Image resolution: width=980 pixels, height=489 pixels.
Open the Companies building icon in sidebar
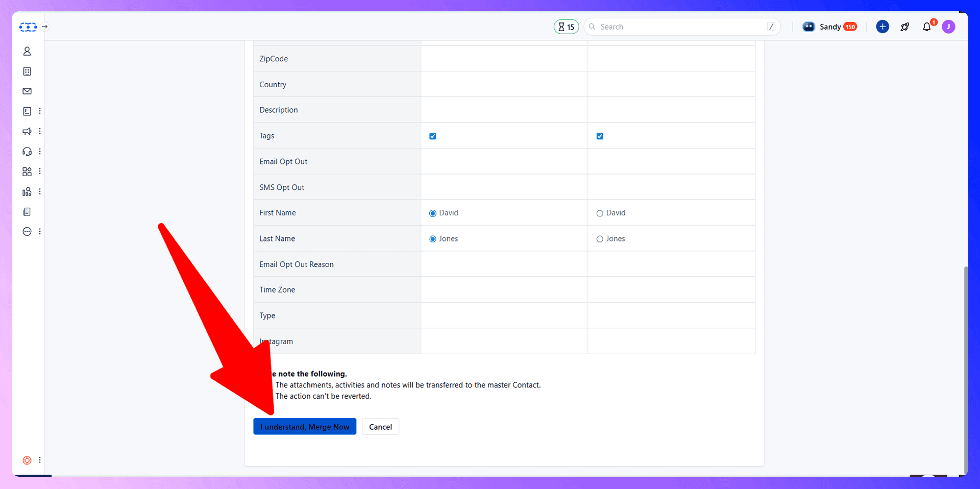(x=27, y=71)
